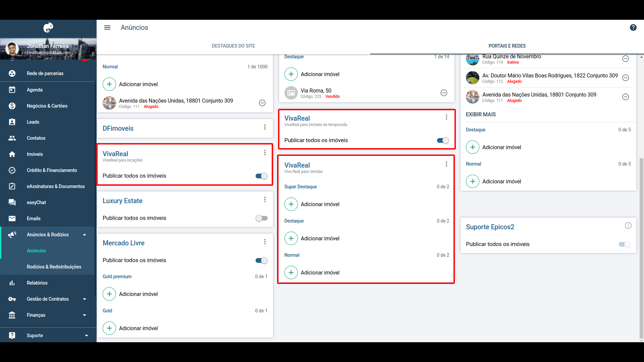Click the Finanças bank icon
This screenshot has width=644, height=362.
tap(12, 315)
